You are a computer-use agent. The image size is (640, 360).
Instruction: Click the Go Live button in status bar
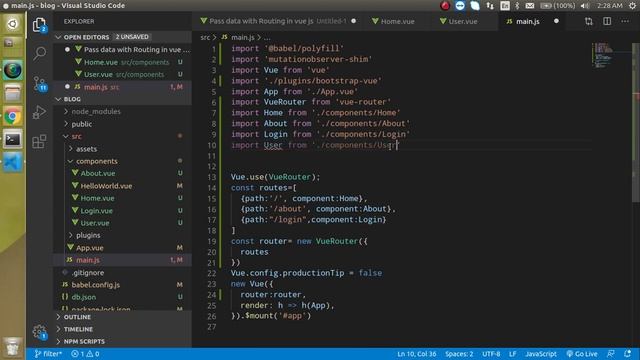582,354
